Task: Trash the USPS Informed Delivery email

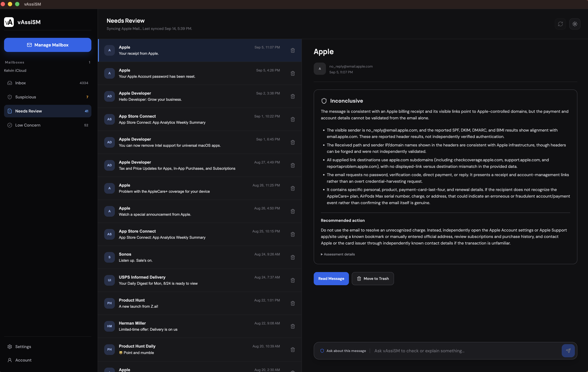Action: pos(293,280)
